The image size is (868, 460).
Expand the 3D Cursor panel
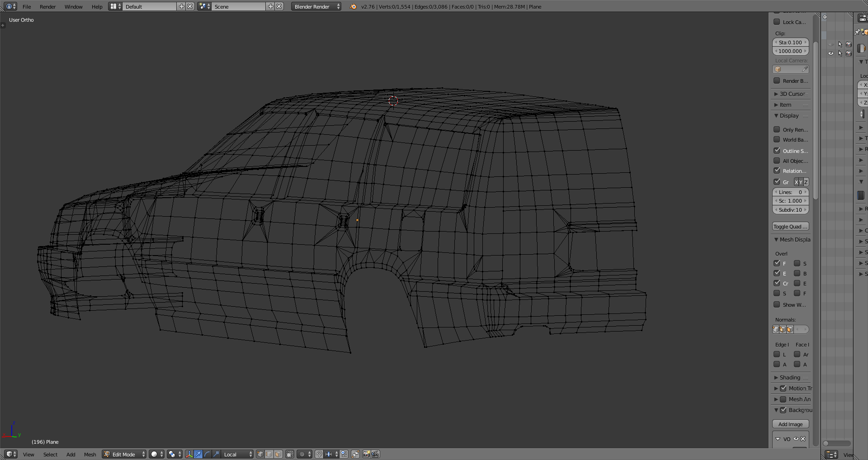pos(791,94)
